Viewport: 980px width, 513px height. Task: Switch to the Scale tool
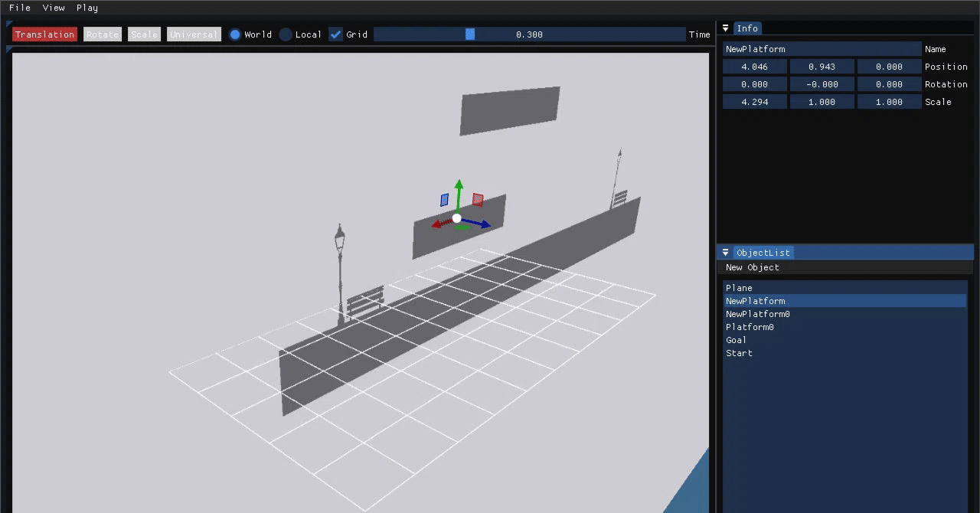pyautogui.click(x=143, y=34)
